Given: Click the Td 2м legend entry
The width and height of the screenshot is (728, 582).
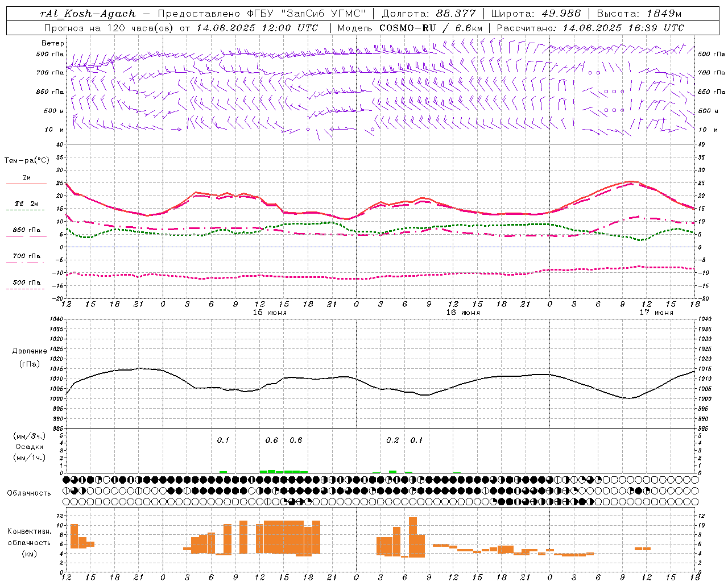Looking at the screenshot, I should [27, 203].
